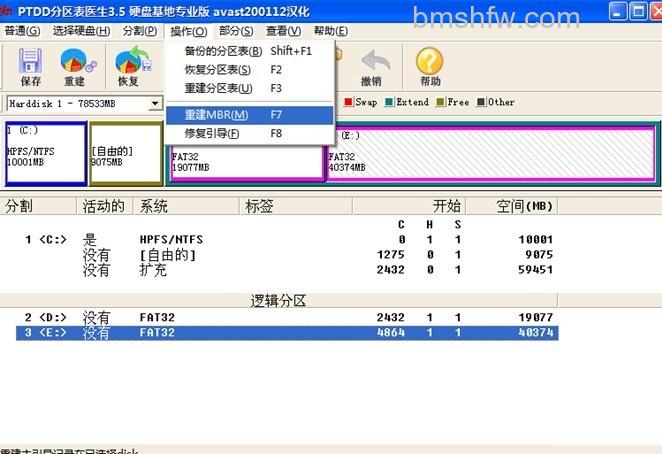Choose 备份的分区表(B) menu entry
This screenshot has width=662, height=454.
click(250, 51)
